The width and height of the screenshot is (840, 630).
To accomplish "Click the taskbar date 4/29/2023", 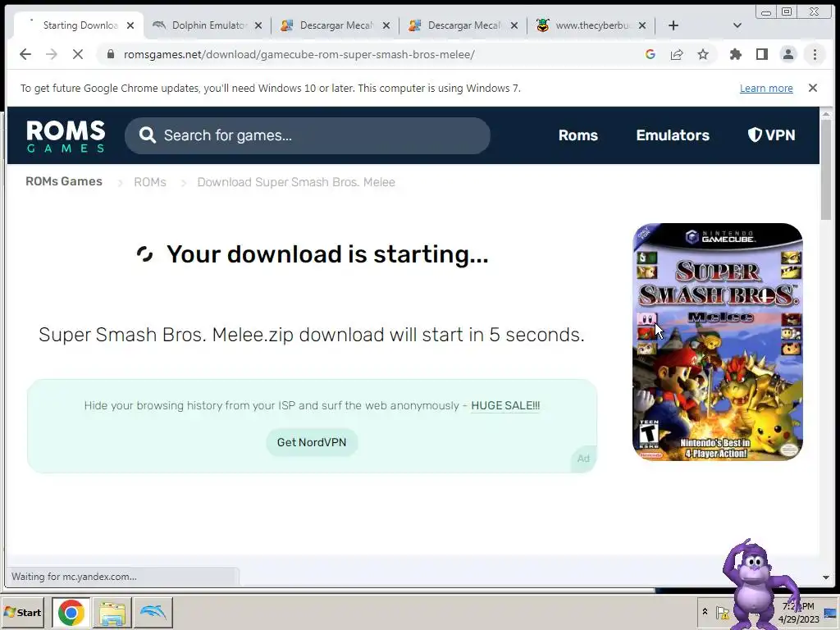I will click(x=799, y=619).
